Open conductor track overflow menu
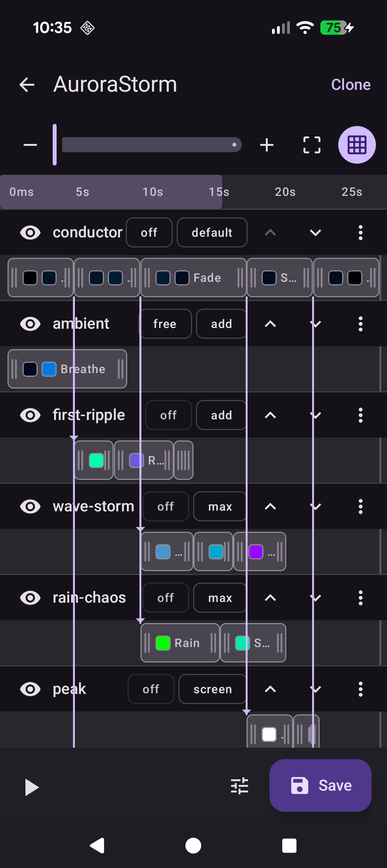 pos(360,233)
